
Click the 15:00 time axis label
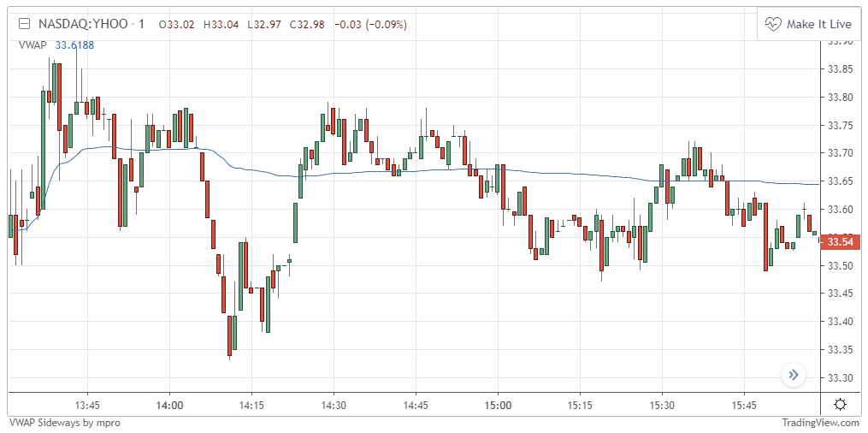(x=498, y=405)
